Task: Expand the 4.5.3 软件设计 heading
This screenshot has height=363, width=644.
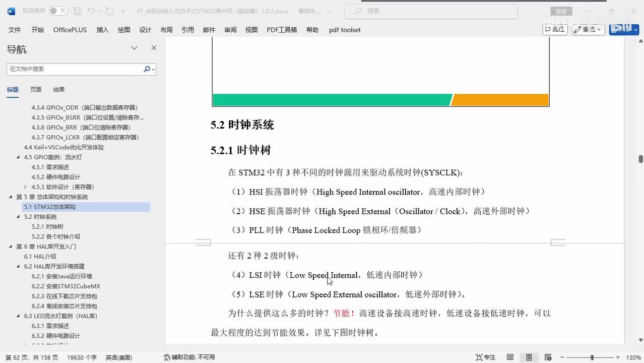Action: click(x=26, y=187)
